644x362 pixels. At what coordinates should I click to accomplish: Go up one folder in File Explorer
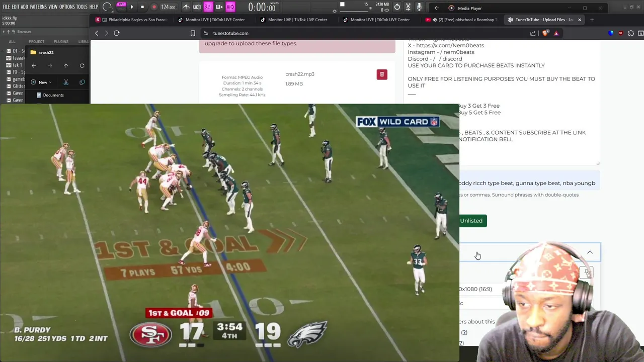[66, 65]
